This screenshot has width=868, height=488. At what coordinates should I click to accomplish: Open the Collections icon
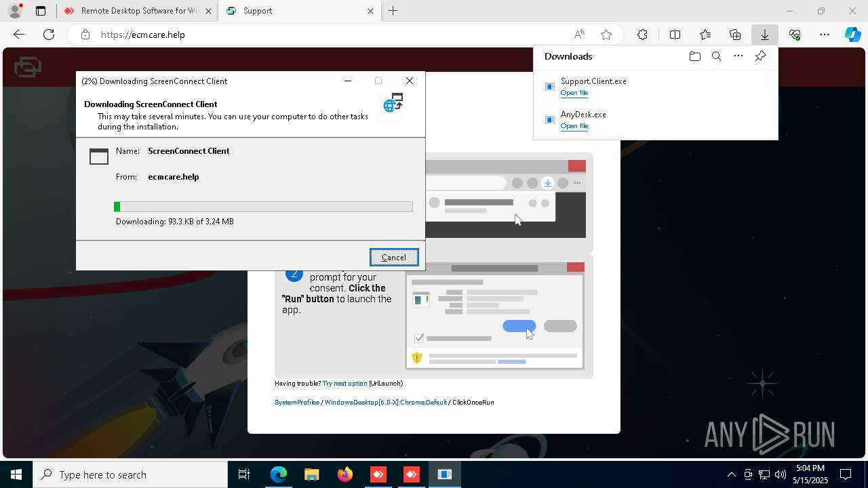(735, 35)
